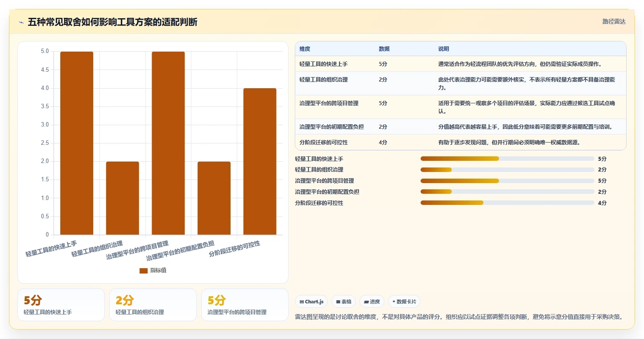Click the 4分 value beside the progress bars
644x339 pixels.
coord(602,203)
